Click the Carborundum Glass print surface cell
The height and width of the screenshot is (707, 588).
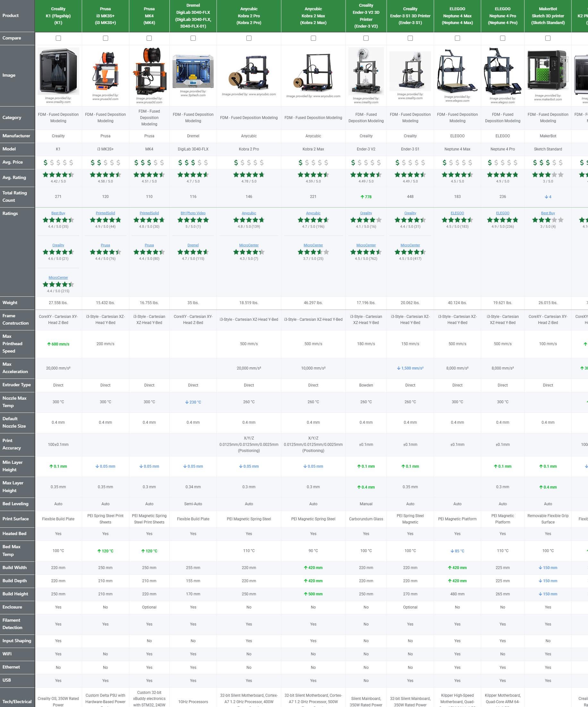click(366, 519)
